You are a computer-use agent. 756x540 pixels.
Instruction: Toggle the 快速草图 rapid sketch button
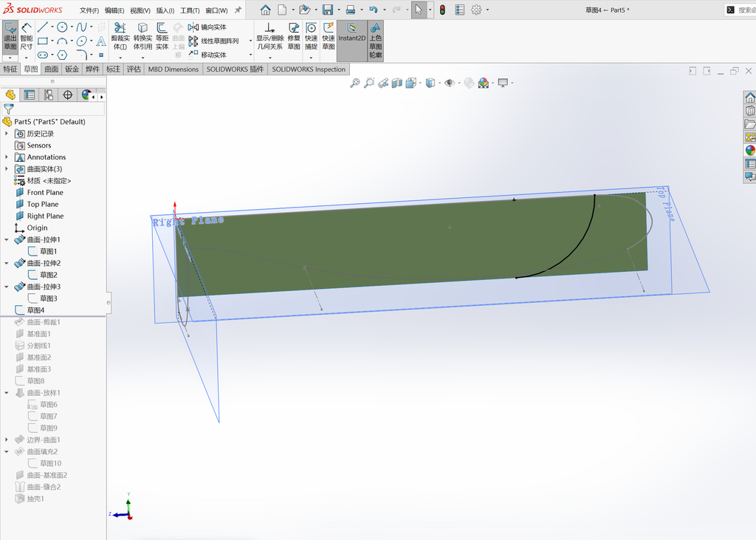click(329, 37)
